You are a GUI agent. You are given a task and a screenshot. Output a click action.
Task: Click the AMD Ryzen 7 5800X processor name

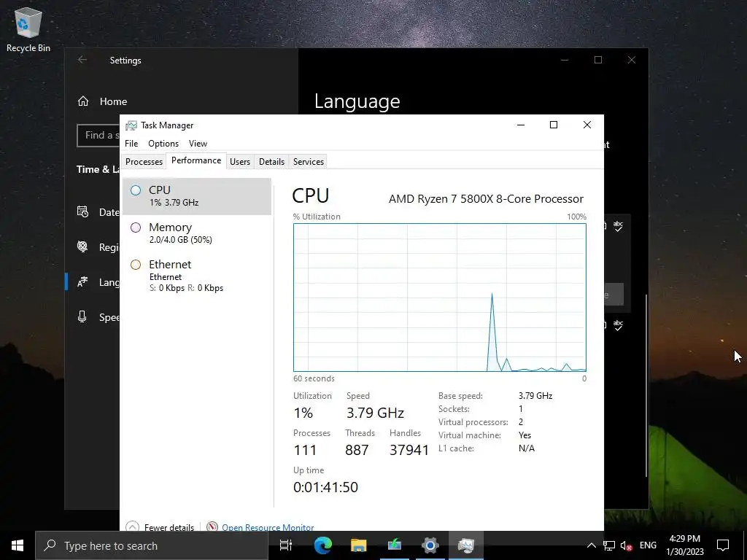486,198
